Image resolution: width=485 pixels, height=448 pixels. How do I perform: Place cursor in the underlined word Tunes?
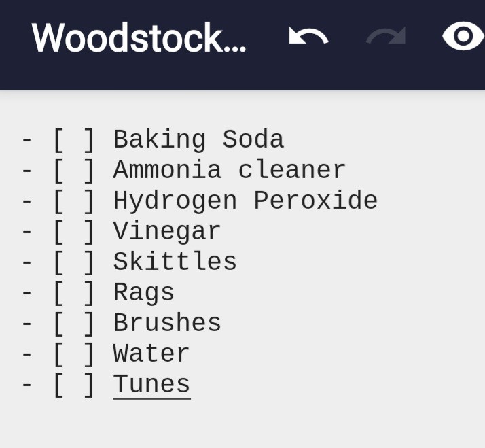[151, 384]
